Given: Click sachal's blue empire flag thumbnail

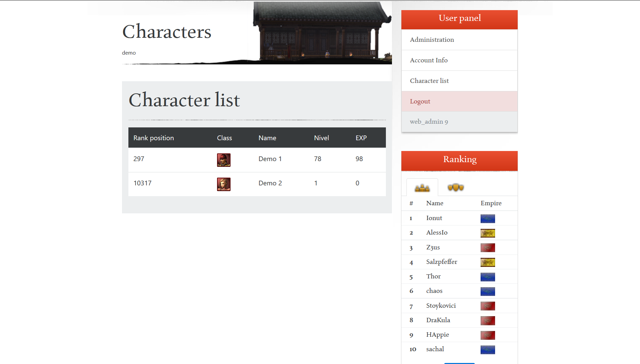Looking at the screenshot, I should coord(488,350).
